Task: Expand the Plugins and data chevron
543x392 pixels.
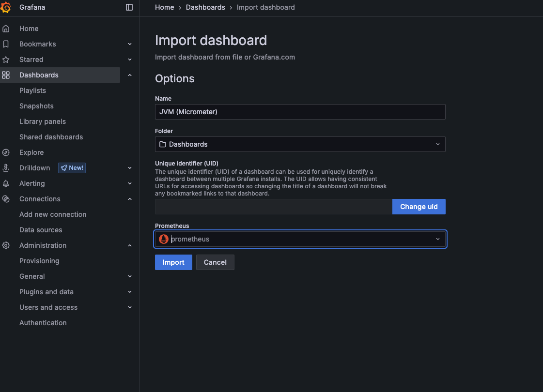Action: point(129,292)
